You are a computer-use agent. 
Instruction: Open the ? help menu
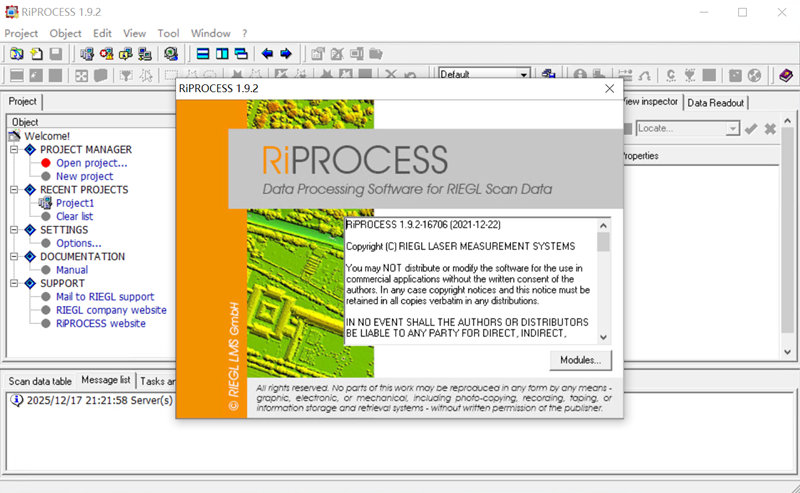click(x=245, y=33)
